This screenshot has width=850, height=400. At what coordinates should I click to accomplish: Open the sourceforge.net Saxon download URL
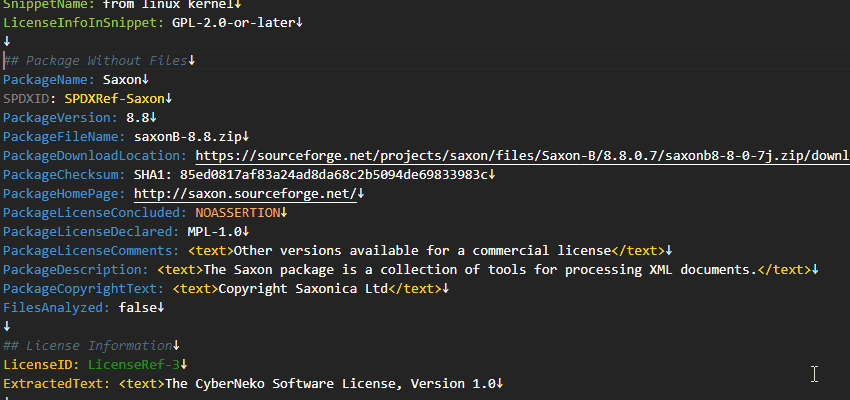point(520,156)
